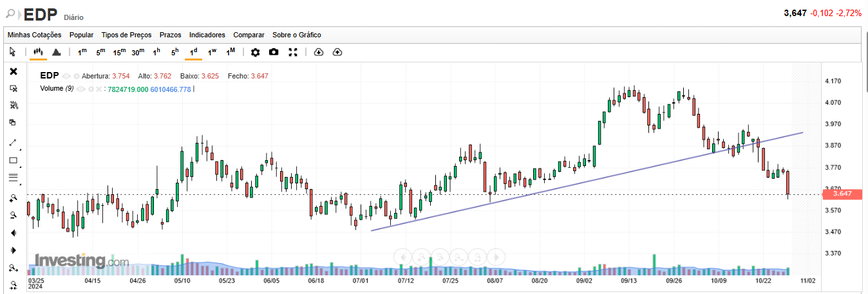Enter fullscreen mode with expand icon

(x=293, y=52)
